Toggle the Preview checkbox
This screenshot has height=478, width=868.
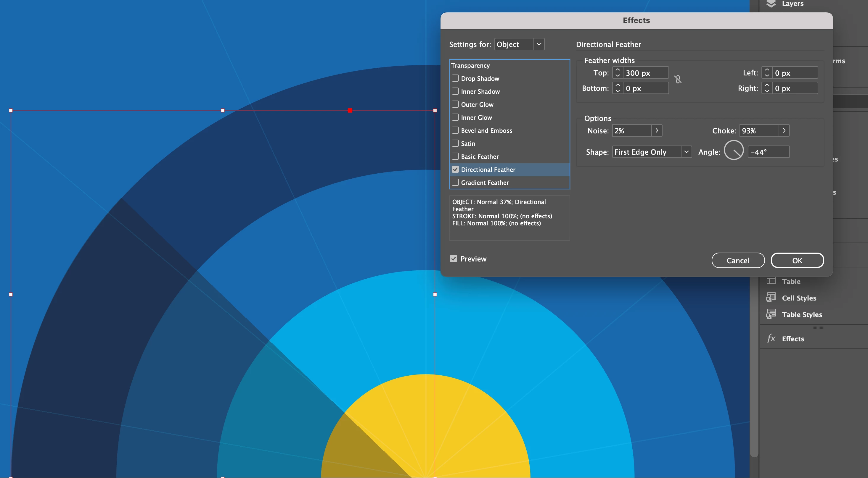[x=454, y=259]
